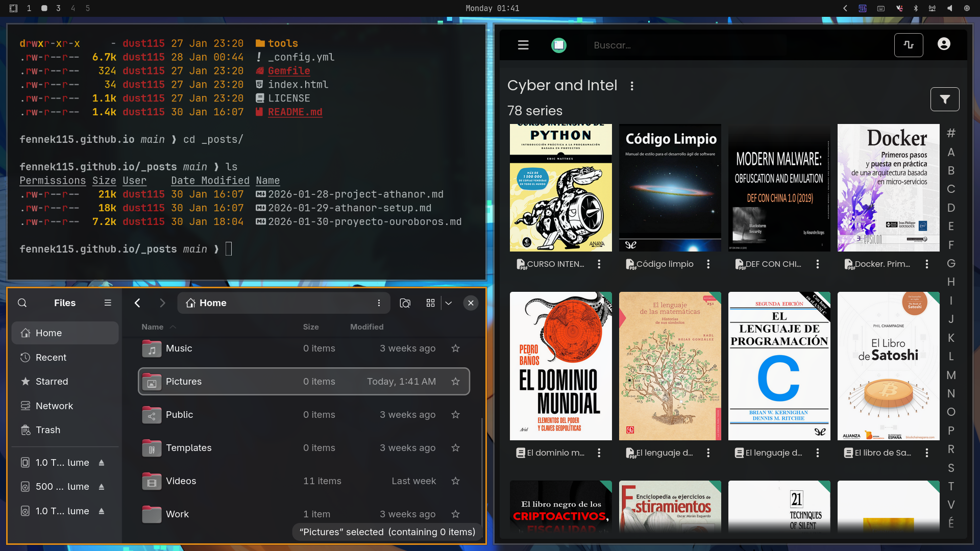Toggle the page layout icon beside the avatar
The height and width of the screenshot is (551, 980).
coord(909,45)
